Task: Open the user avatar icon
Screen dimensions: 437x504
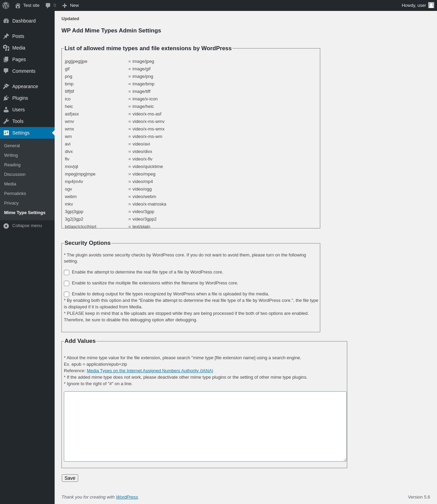Action: [431, 5]
